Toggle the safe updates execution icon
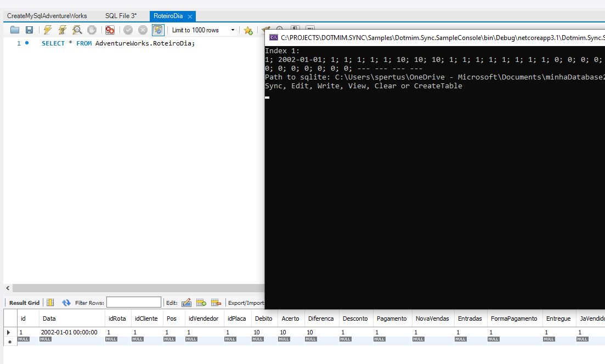This screenshot has height=364, width=605. click(158, 30)
